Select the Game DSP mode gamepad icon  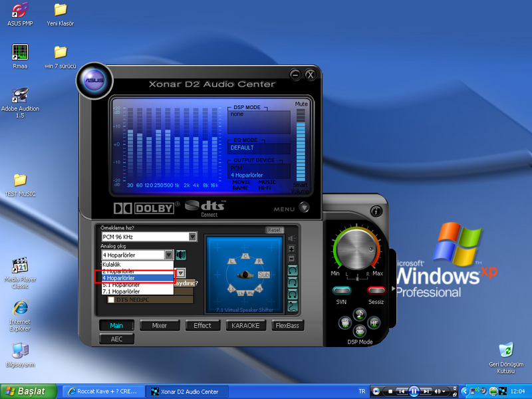pos(359,331)
